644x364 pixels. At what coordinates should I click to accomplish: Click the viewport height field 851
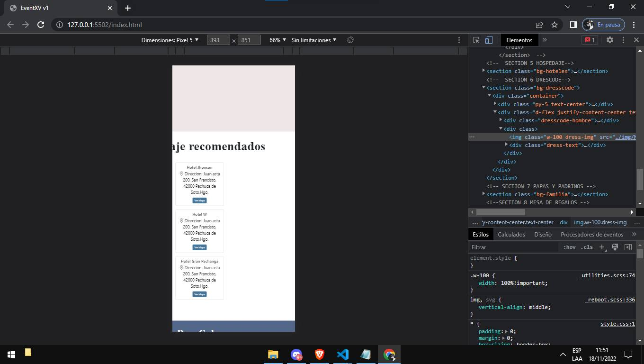coord(249,40)
